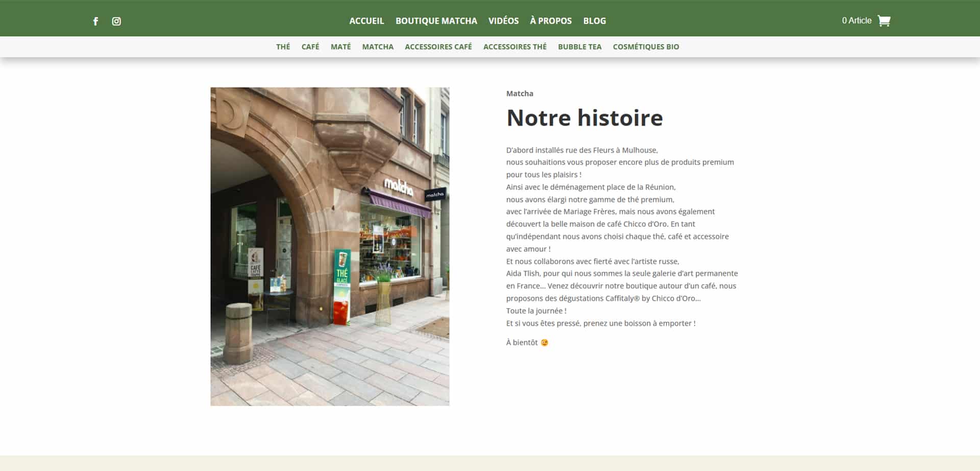Open the Blog menu item
980x471 pixels.
594,21
